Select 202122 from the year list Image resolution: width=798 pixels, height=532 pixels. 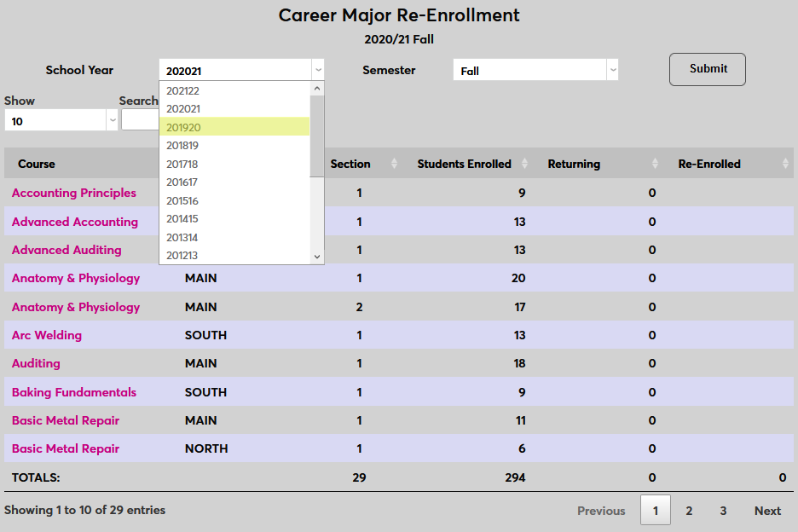pos(234,90)
